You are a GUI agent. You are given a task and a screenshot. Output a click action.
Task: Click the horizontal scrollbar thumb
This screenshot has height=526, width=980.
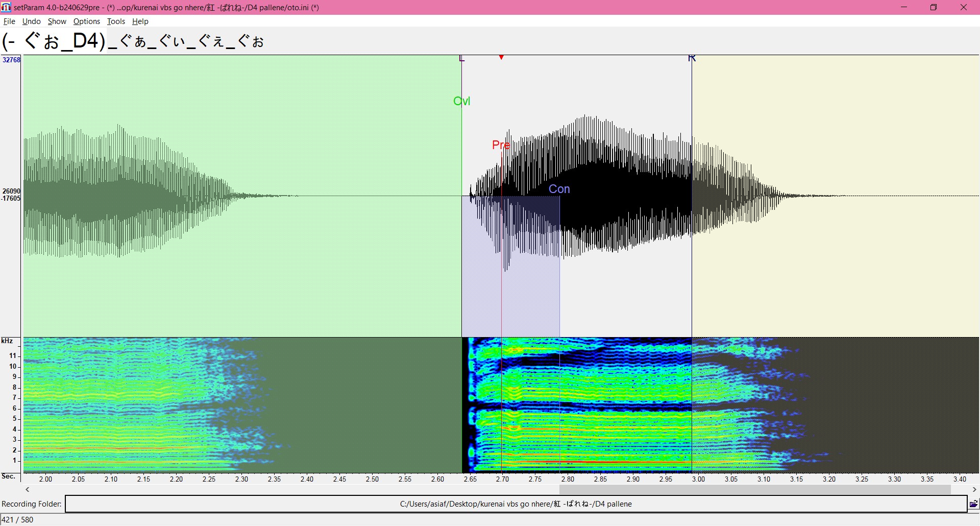(x=754, y=489)
